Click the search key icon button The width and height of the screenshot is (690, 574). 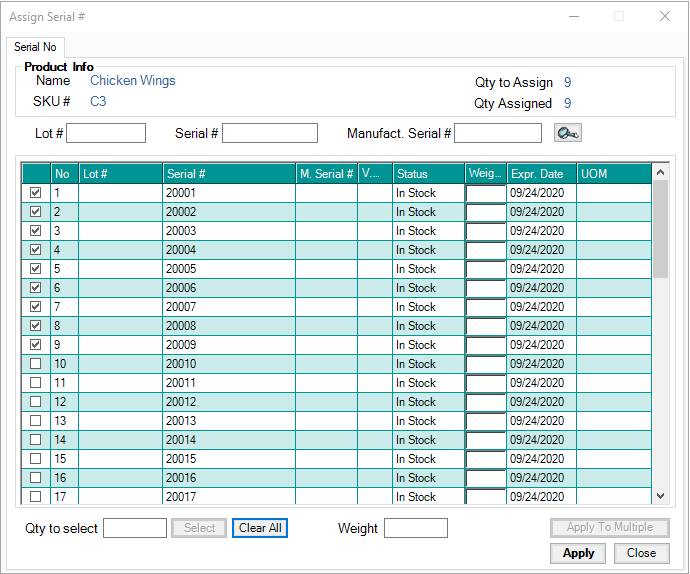(x=567, y=133)
